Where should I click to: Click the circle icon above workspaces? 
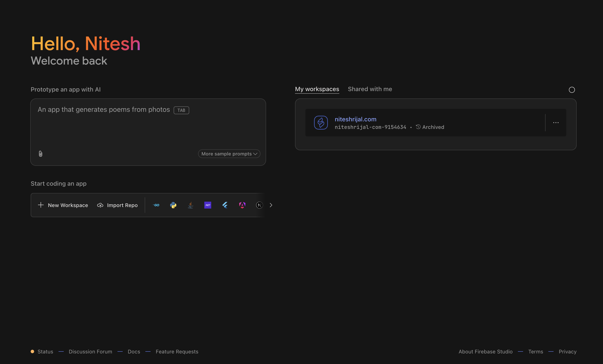pos(572,90)
